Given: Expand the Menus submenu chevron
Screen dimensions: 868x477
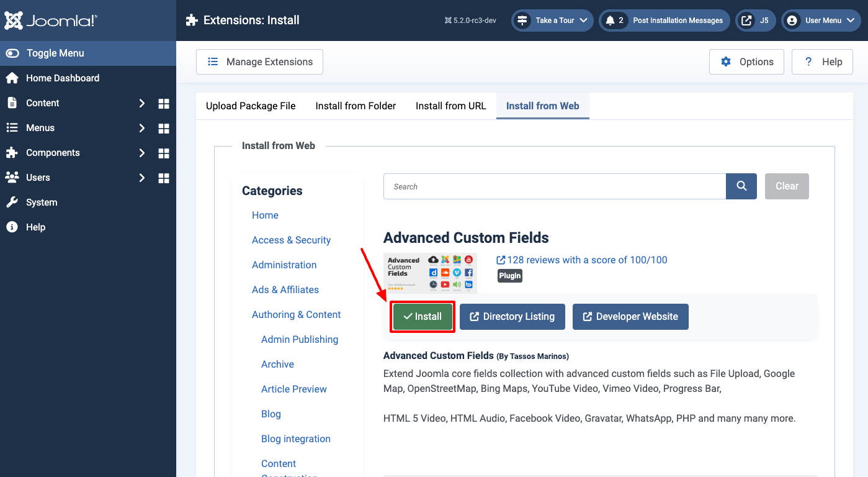Looking at the screenshot, I should [x=141, y=128].
